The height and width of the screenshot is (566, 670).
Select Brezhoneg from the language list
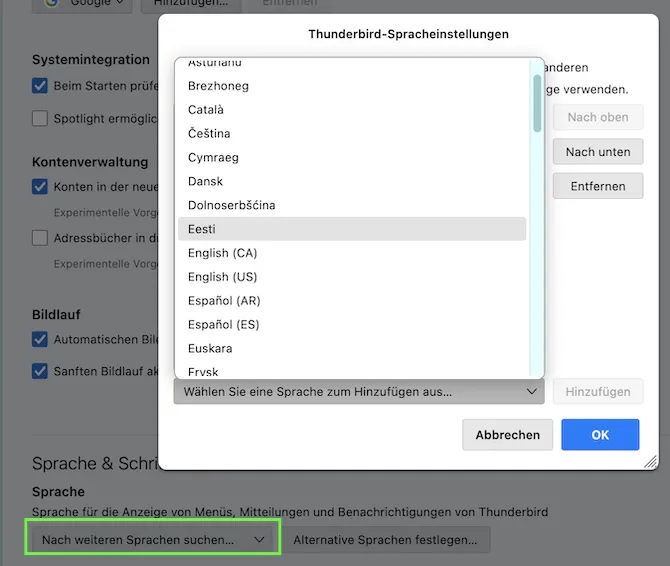352,86
